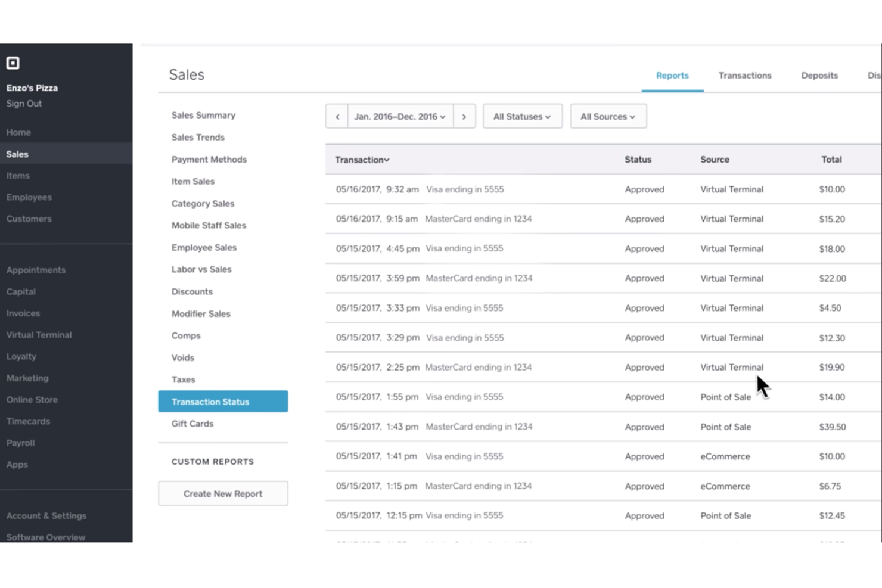Click the Status column header

click(x=638, y=160)
